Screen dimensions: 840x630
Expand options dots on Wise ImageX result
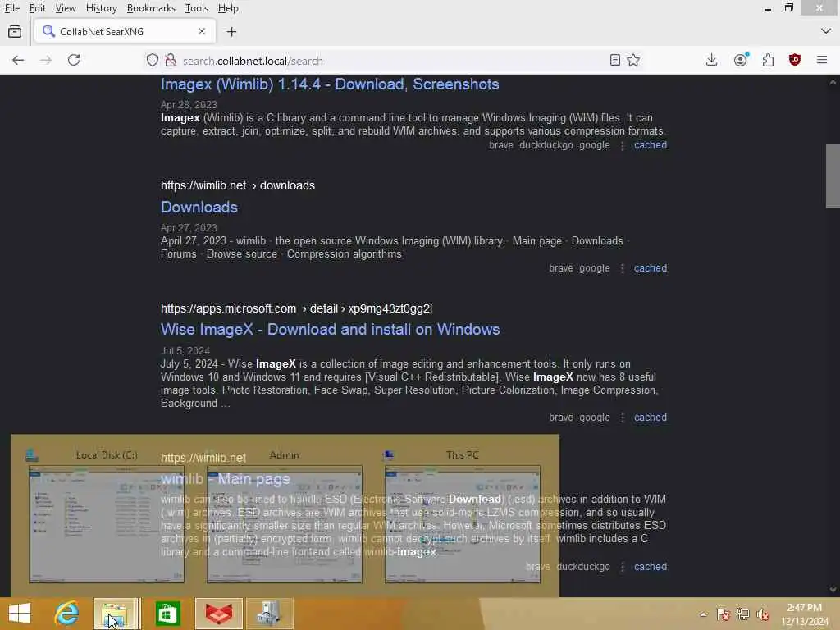click(x=622, y=418)
